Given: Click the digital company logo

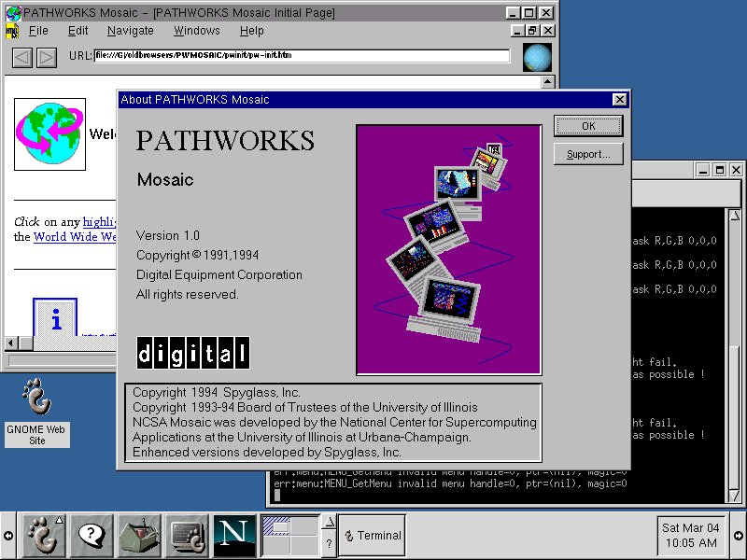Looking at the screenshot, I should [193, 353].
